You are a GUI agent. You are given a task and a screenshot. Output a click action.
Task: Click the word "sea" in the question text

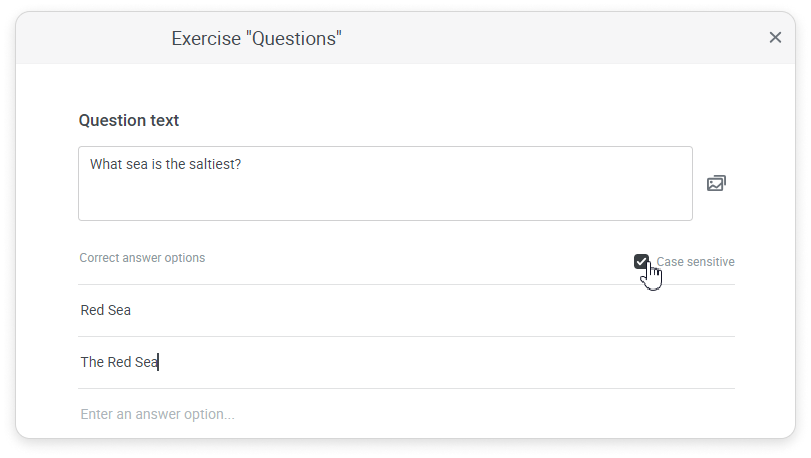point(137,164)
